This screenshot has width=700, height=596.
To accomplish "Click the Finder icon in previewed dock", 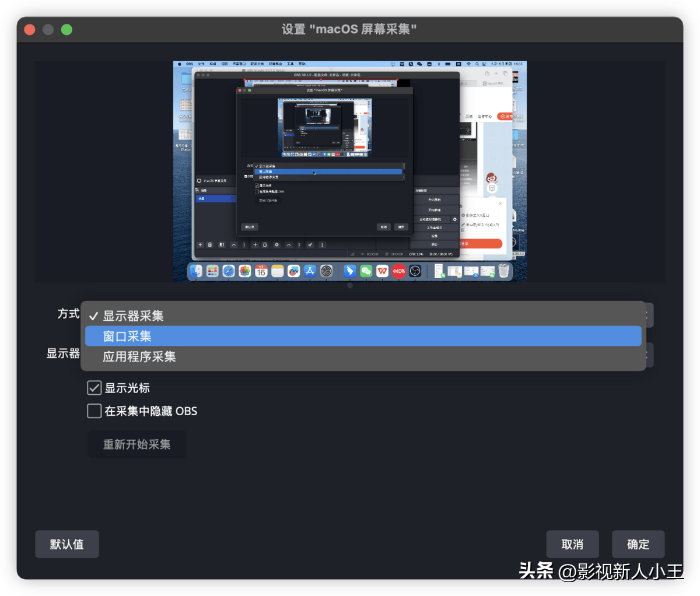I will [x=196, y=271].
